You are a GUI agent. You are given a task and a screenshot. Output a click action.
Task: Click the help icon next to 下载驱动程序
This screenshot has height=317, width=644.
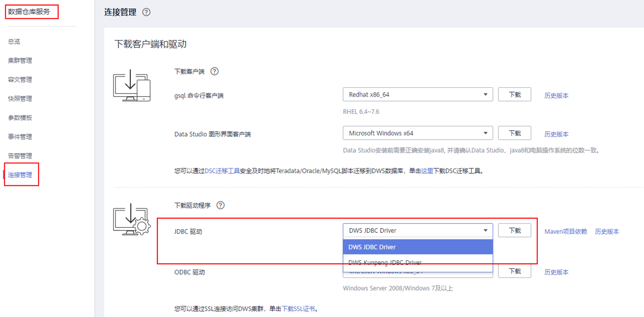[221, 205]
